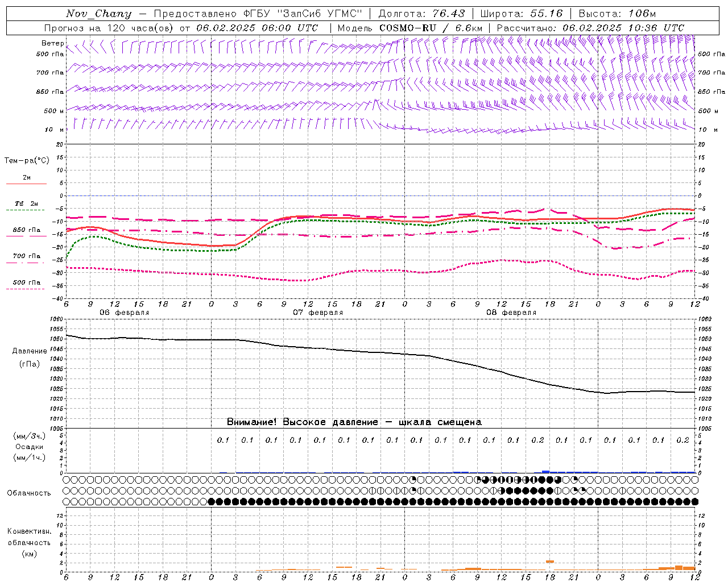The height and width of the screenshot is (582, 728).
Task: Select the '06 февраля' date label
Action: pyautogui.click(x=125, y=313)
